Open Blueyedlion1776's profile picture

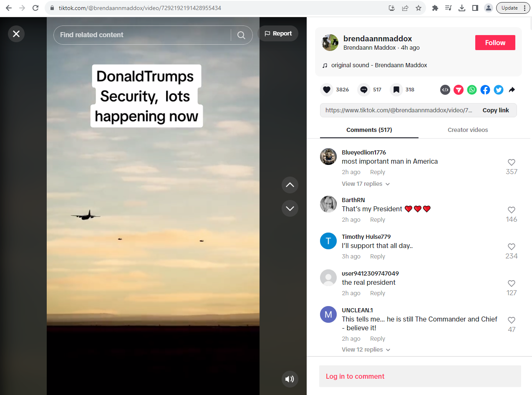[x=328, y=157]
